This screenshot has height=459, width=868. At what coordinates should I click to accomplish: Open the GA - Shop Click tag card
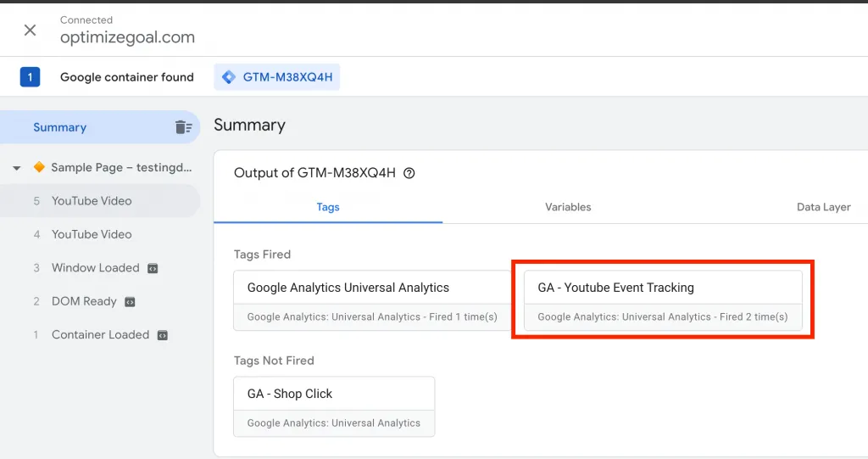pos(334,406)
